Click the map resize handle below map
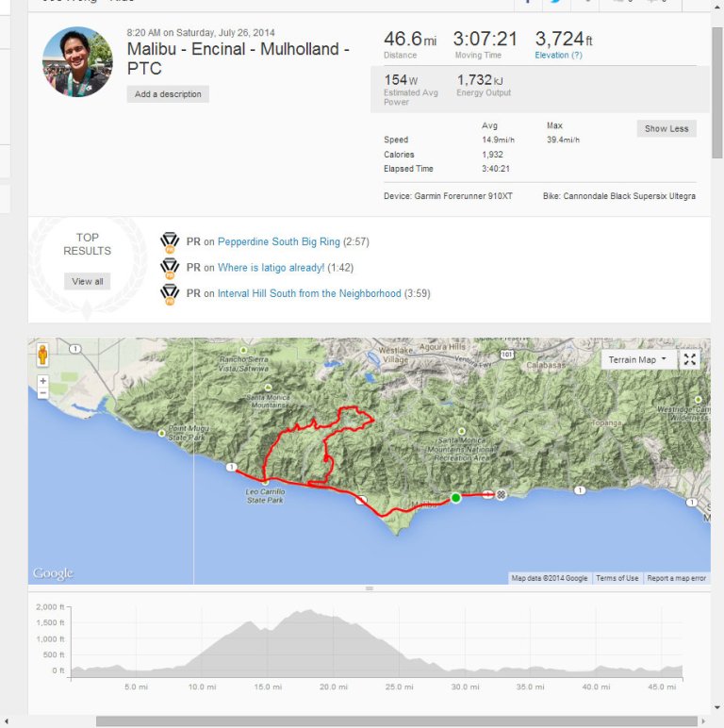This screenshot has height=728, width=724. [369, 588]
